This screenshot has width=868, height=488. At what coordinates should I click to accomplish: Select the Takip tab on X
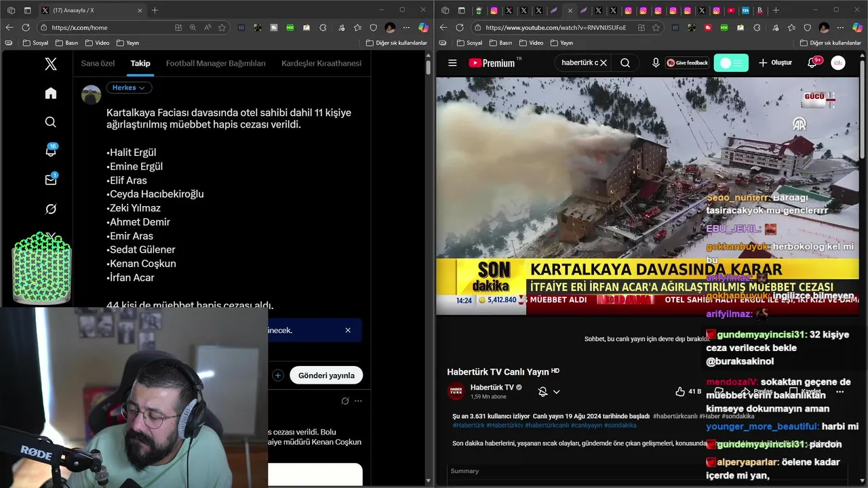tap(140, 63)
